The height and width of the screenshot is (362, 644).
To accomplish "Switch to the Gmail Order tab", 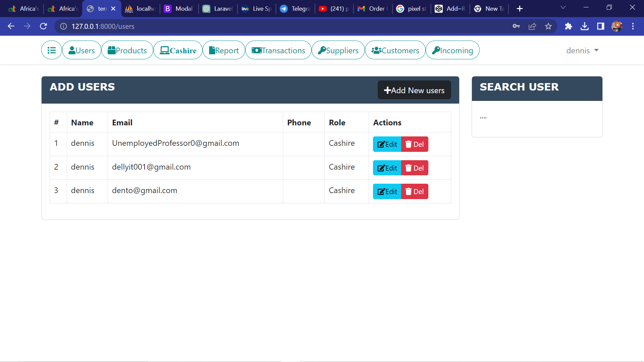I will (373, 9).
